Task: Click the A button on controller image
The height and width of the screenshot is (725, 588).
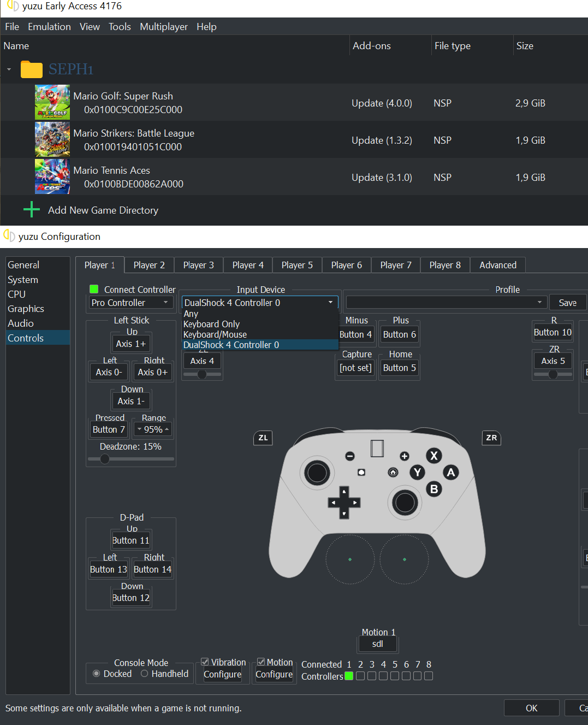Action: click(x=451, y=473)
